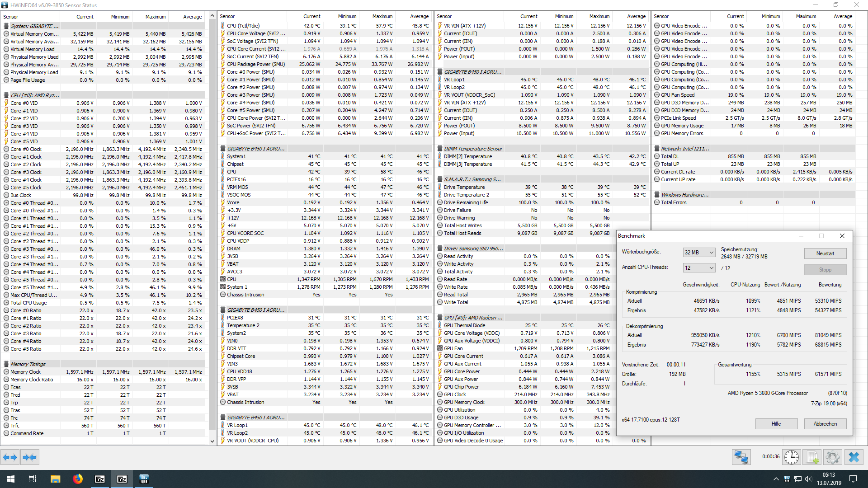Click the expand columns arrows button
Viewport: 868px width, 488px height.
[x=10, y=457]
